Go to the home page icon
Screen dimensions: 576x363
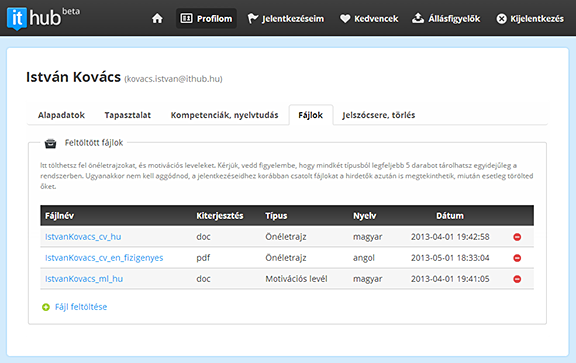pos(157,18)
